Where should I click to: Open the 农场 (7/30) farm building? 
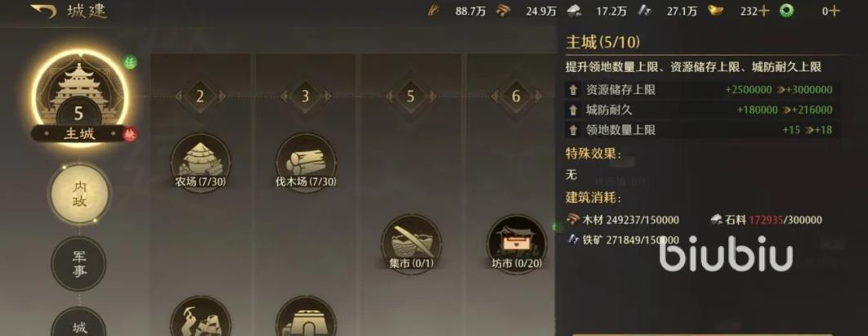tap(200, 162)
